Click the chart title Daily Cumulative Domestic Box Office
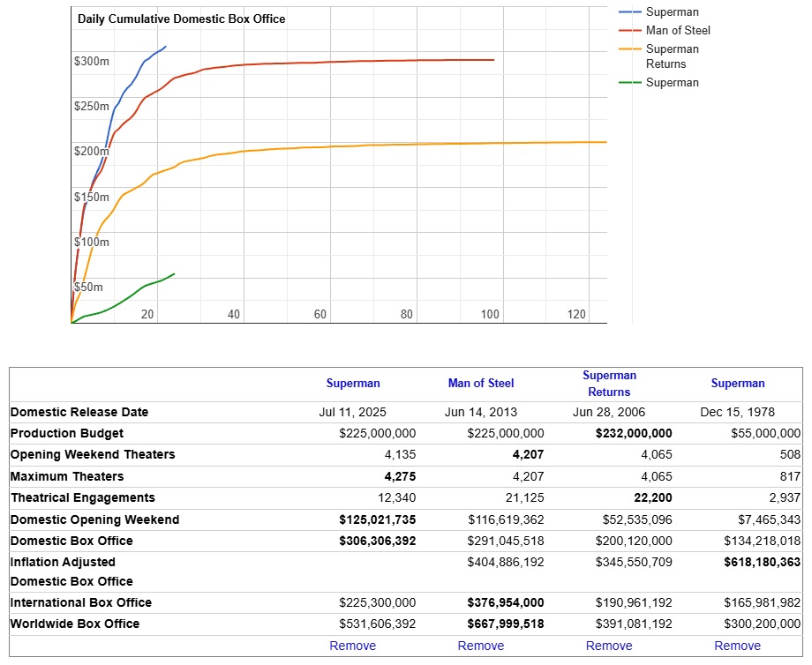 [181, 19]
